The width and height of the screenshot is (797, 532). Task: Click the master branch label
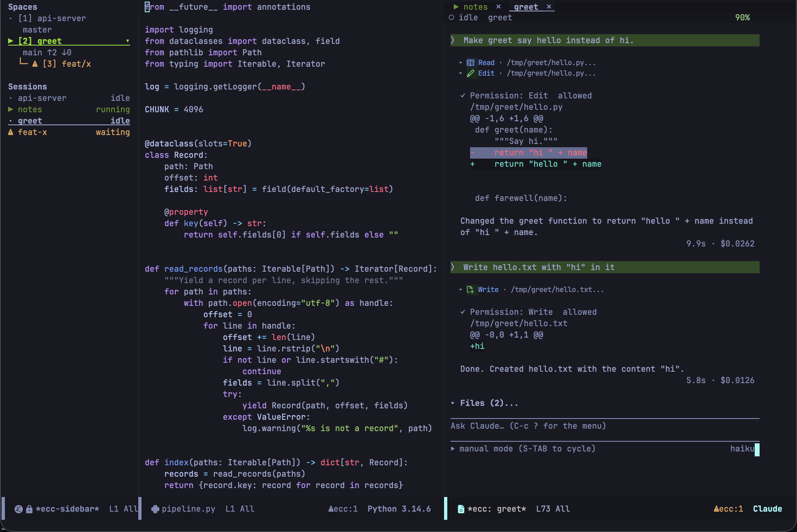[37, 30]
